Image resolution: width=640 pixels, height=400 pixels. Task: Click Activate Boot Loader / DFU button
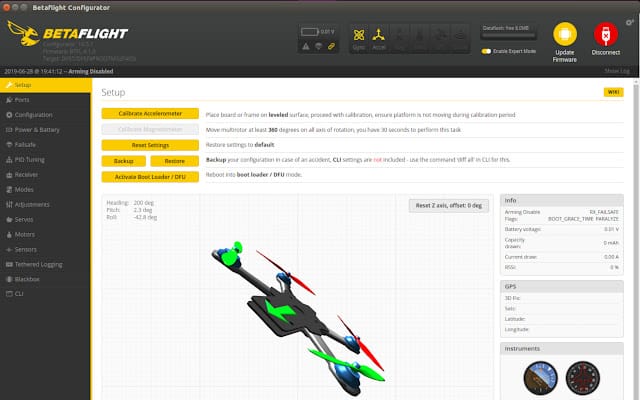click(150, 177)
